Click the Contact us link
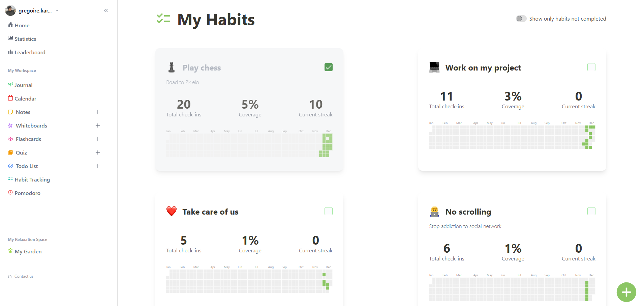This screenshot has height=306, width=644. tap(24, 276)
